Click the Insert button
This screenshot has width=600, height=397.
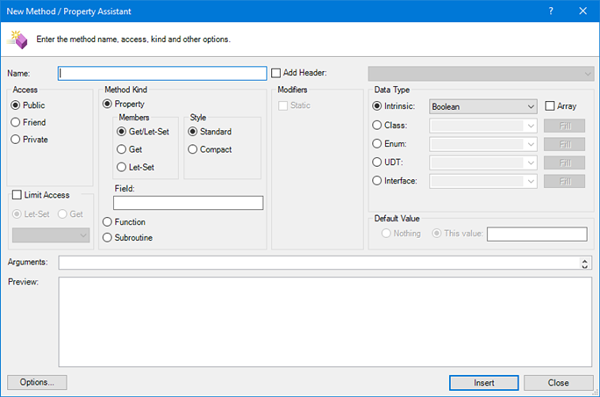tap(484, 383)
